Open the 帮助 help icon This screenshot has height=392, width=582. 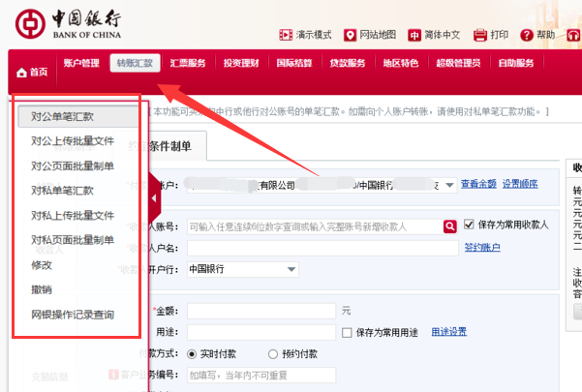pyautogui.click(x=528, y=36)
